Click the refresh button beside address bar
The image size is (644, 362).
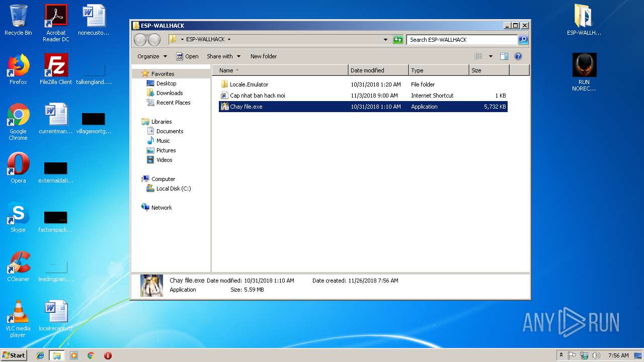(398, 40)
